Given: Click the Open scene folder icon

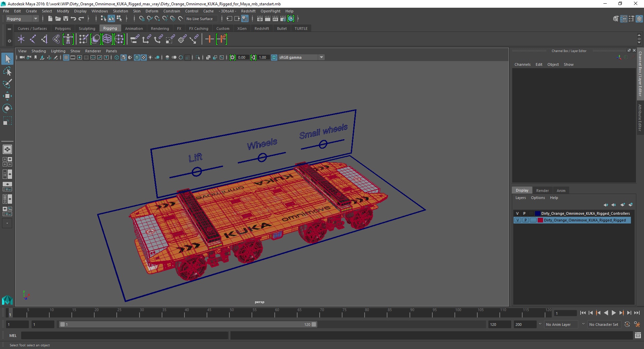Looking at the screenshot, I should coord(58,19).
